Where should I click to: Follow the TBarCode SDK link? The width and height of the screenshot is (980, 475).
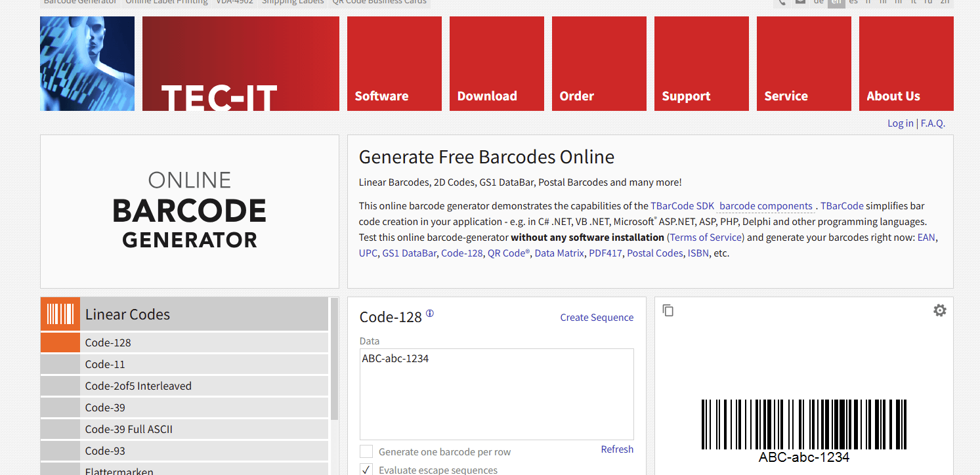coord(682,206)
